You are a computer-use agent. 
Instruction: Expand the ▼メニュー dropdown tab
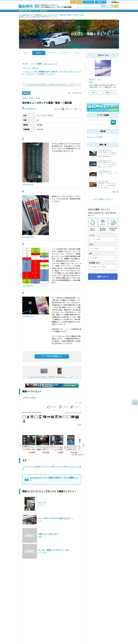(78, 53)
